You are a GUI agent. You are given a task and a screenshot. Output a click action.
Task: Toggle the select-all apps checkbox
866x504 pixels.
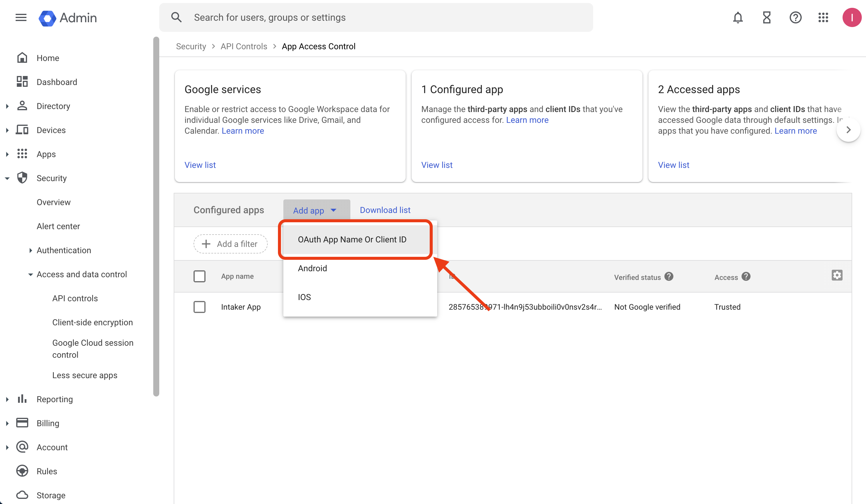(x=199, y=276)
